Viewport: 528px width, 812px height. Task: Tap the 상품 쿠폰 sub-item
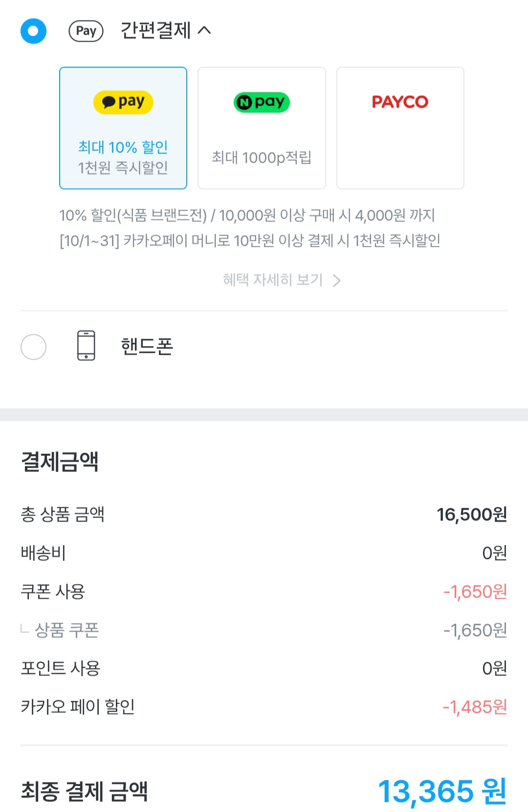[x=67, y=630]
